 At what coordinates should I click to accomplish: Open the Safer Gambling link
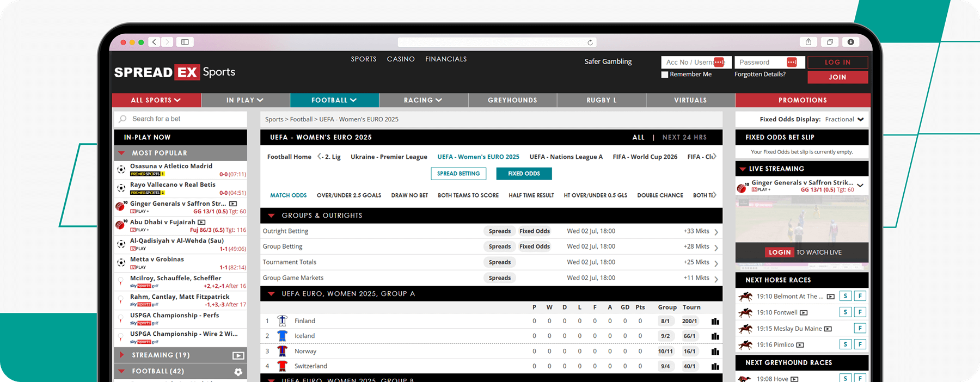[608, 61]
